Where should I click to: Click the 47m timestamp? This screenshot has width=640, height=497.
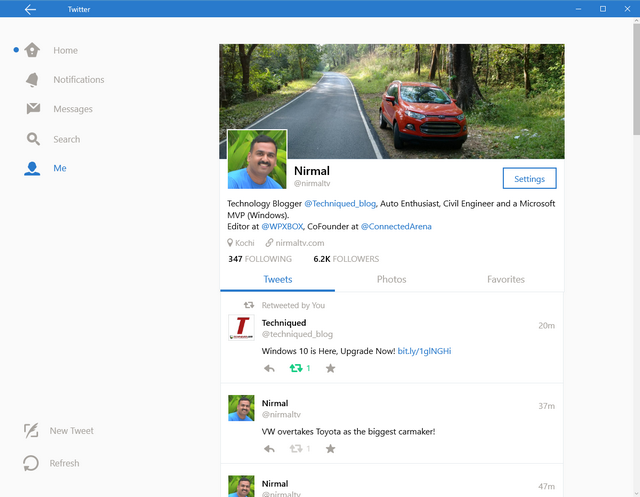[546, 486]
